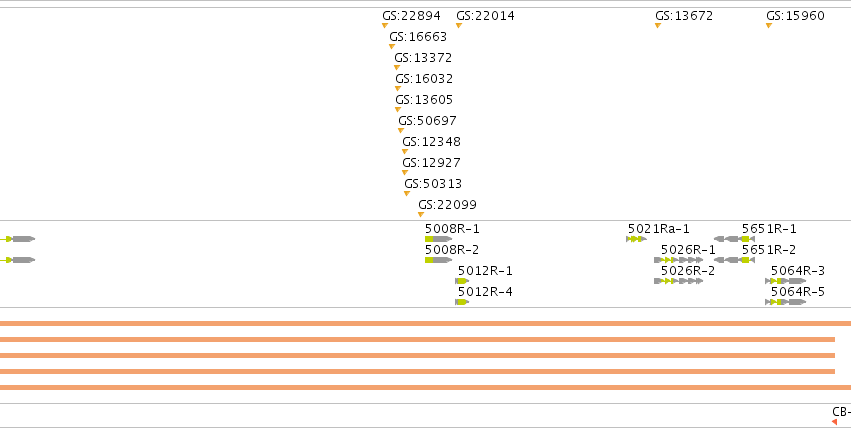Click the GS:16663 label
This screenshot has height=428, width=851.
(418, 37)
